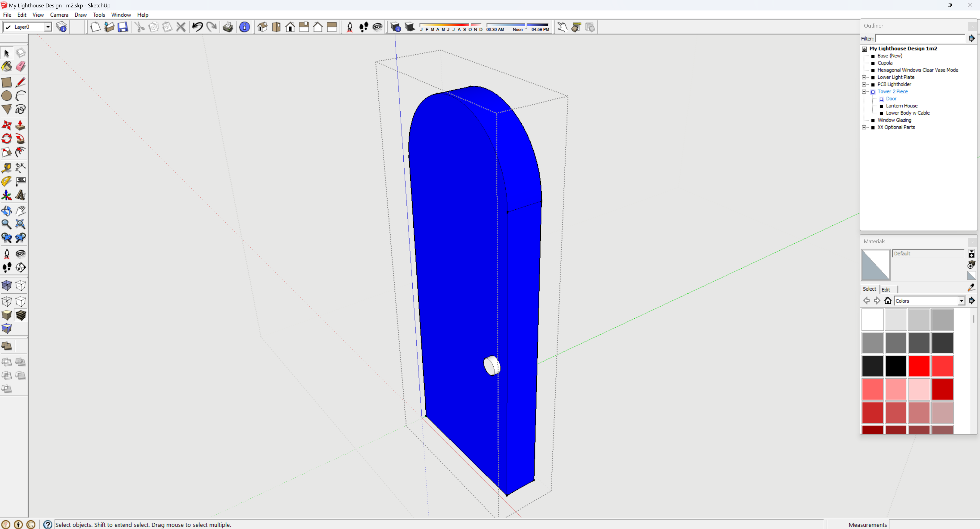The image size is (980, 529).
Task: Toggle Hidden Line face style
Action: (x=20, y=302)
